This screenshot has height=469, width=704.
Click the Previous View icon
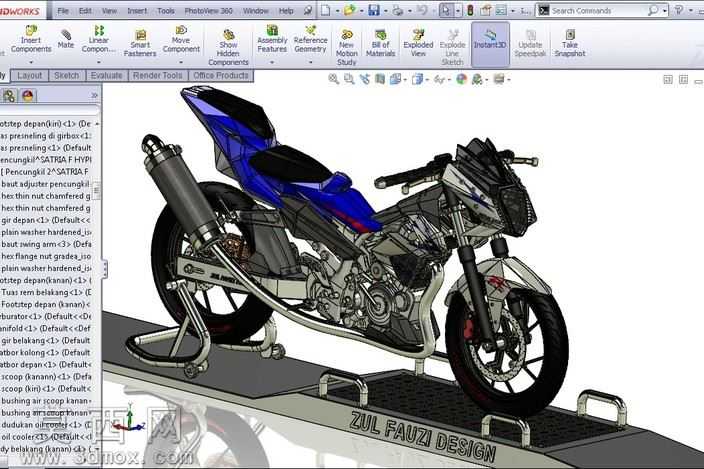[365, 79]
